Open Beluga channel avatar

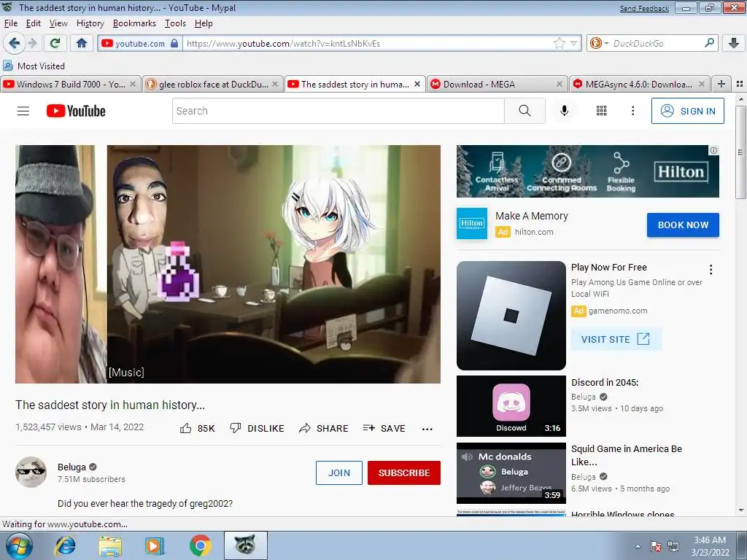click(x=31, y=472)
